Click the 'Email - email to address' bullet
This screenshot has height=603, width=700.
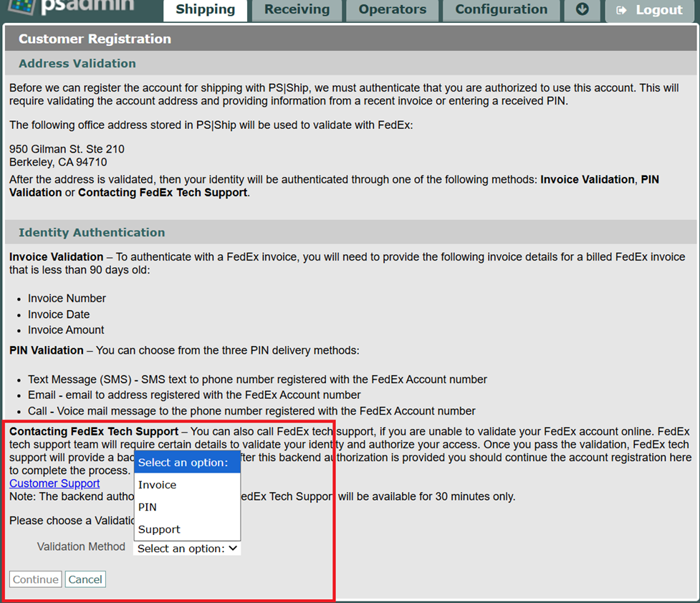[194, 395]
